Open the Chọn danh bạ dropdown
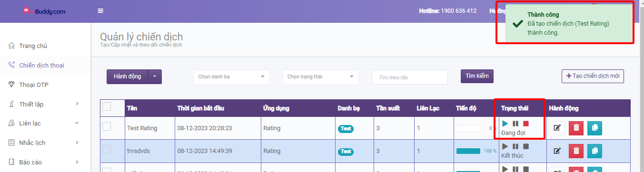The image size is (644, 172). click(231, 77)
